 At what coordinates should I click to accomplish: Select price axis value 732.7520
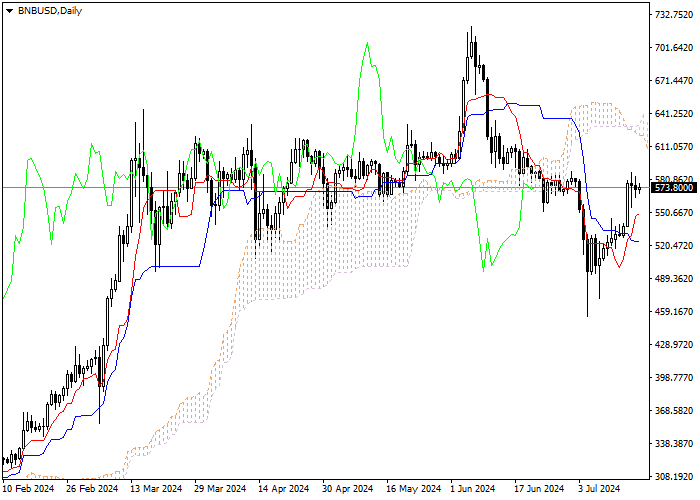click(x=674, y=15)
